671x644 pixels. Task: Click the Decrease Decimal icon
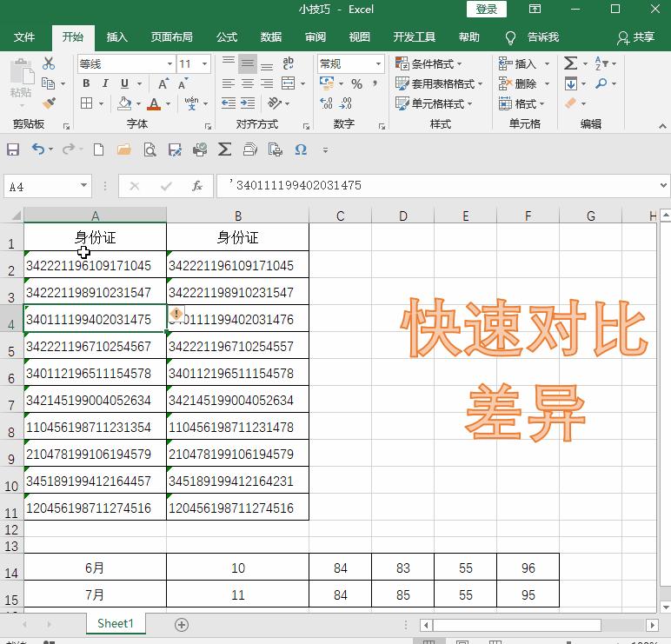tap(345, 103)
